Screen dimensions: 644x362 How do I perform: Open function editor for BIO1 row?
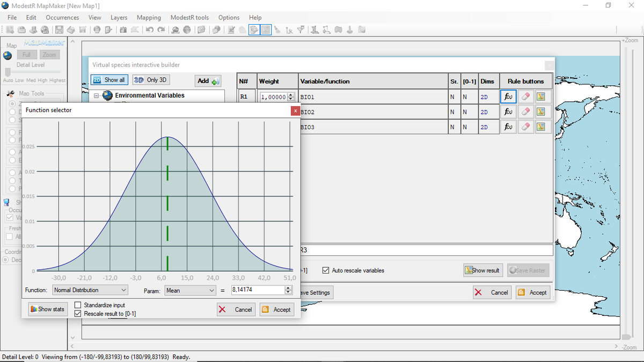(508, 97)
